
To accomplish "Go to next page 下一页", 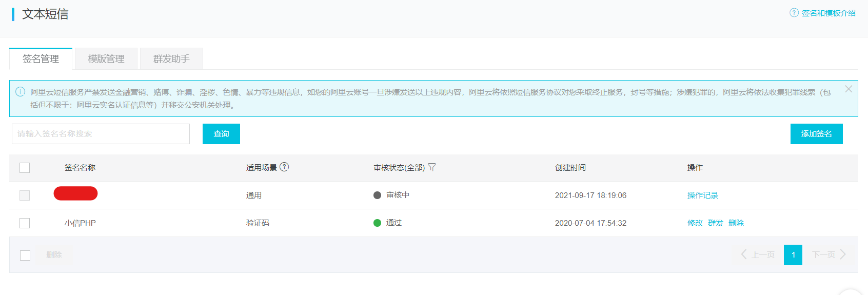I will [829, 255].
